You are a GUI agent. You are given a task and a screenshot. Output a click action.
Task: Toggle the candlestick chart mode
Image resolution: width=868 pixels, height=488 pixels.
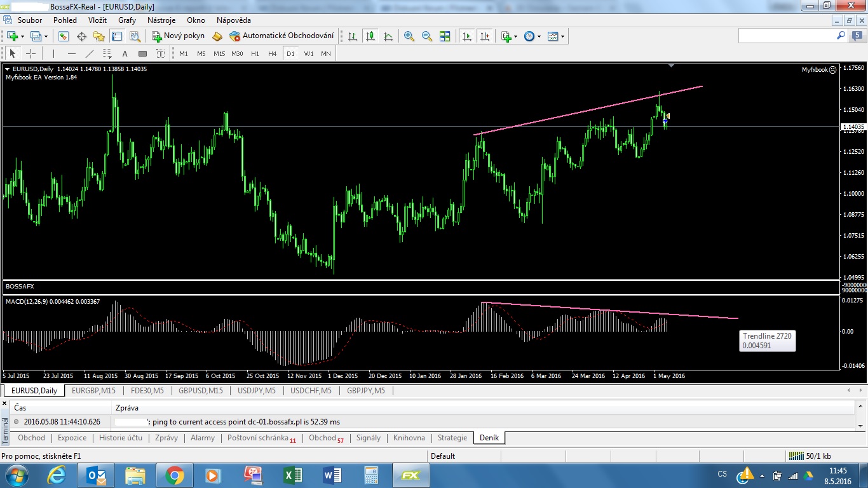pyautogui.click(x=370, y=36)
